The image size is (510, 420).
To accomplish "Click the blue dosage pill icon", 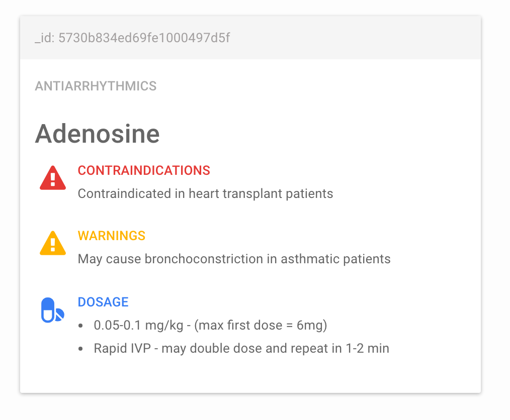I will (x=52, y=310).
